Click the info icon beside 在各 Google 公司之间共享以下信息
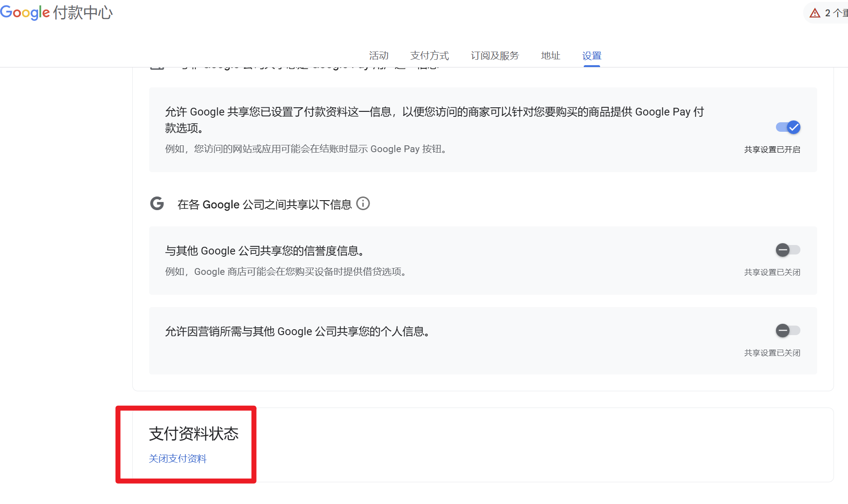The width and height of the screenshot is (848, 504). (363, 204)
